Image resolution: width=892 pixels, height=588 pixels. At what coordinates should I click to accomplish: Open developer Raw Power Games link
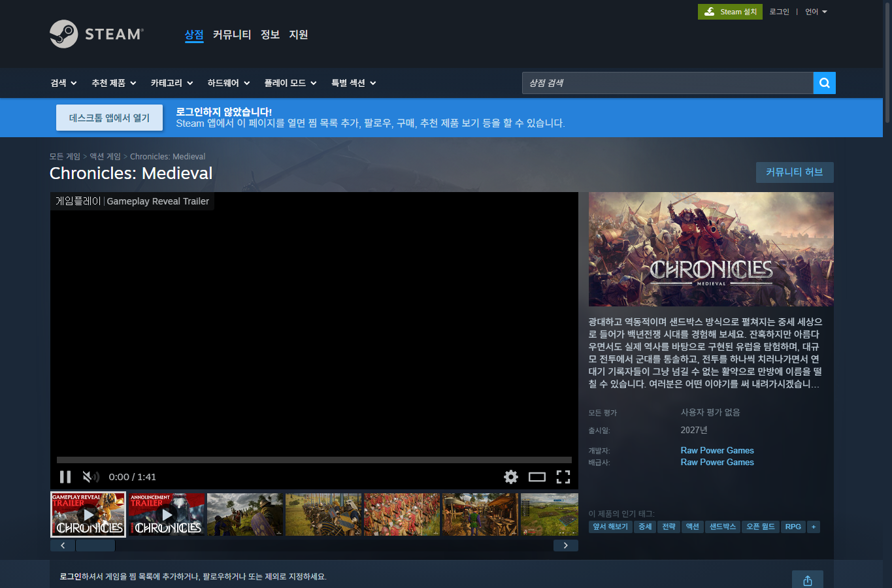(x=717, y=450)
